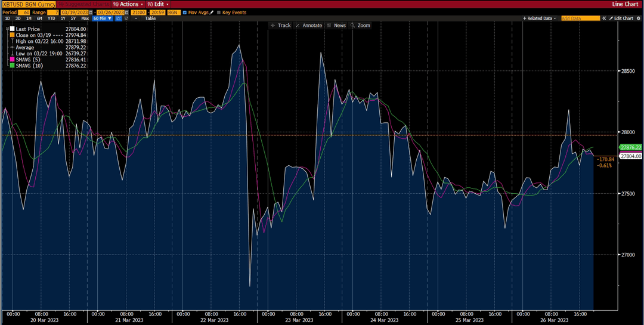This screenshot has height=325, width=644.
Task: Open the Edit menu
Action: point(159,4)
